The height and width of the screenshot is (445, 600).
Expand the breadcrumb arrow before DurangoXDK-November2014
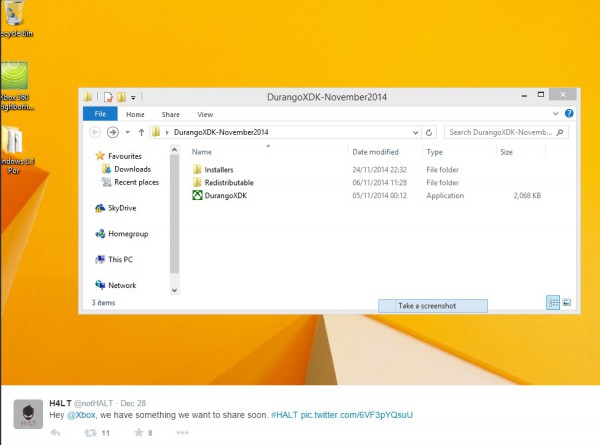tap(167, 132)
